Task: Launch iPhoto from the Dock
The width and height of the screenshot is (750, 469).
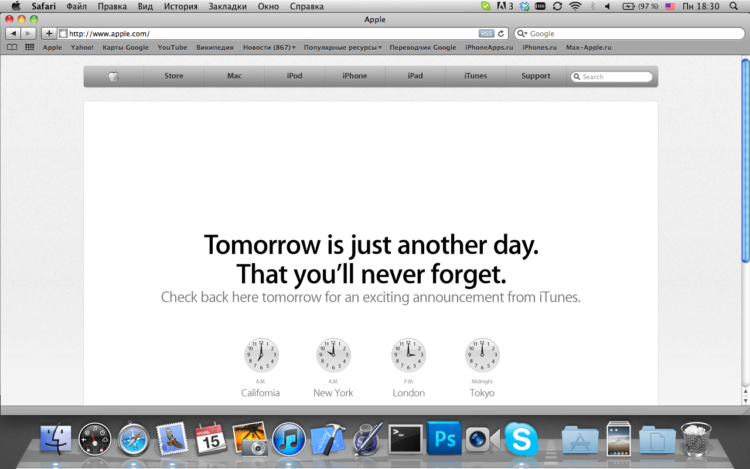Action: (249, 438)
